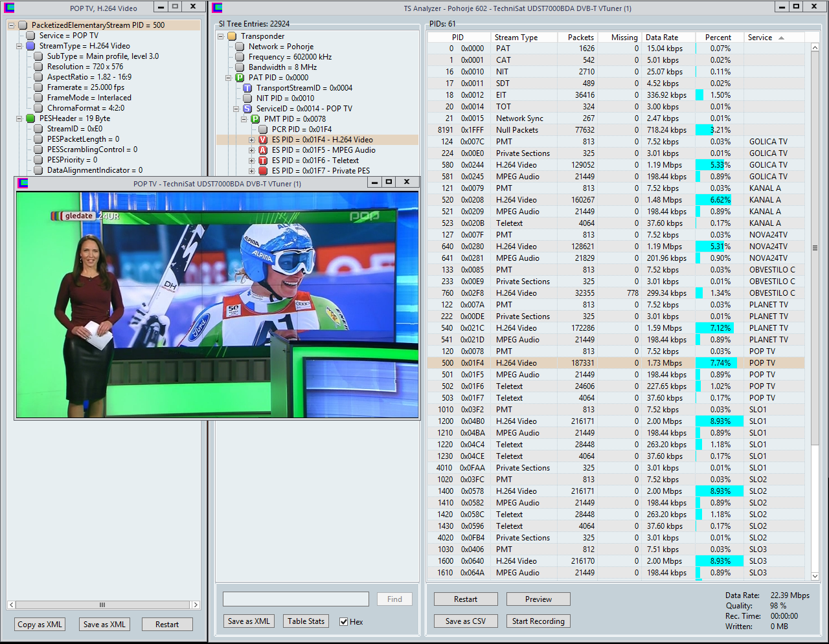829x644 pixels.
Task: Select the 0x1FFF Null Packets row
Action: pyautogui.click(x=616, y=130)
